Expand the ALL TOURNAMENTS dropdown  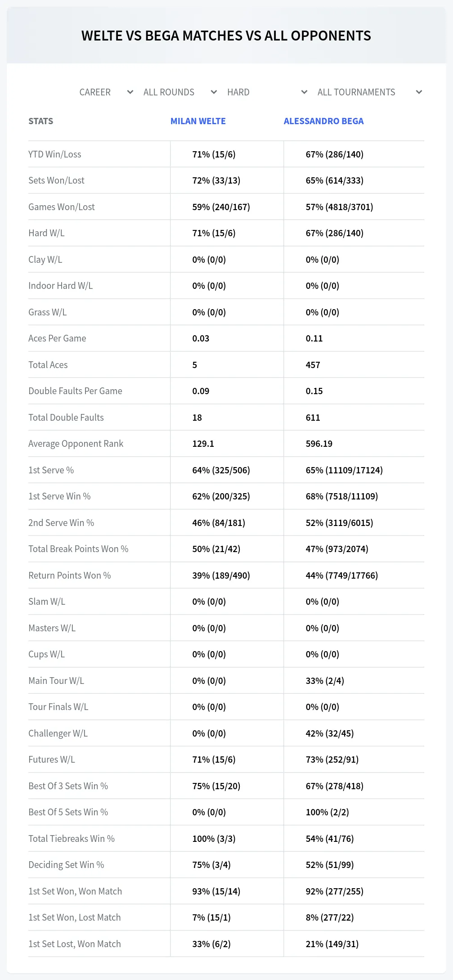[x=369, y=92]
